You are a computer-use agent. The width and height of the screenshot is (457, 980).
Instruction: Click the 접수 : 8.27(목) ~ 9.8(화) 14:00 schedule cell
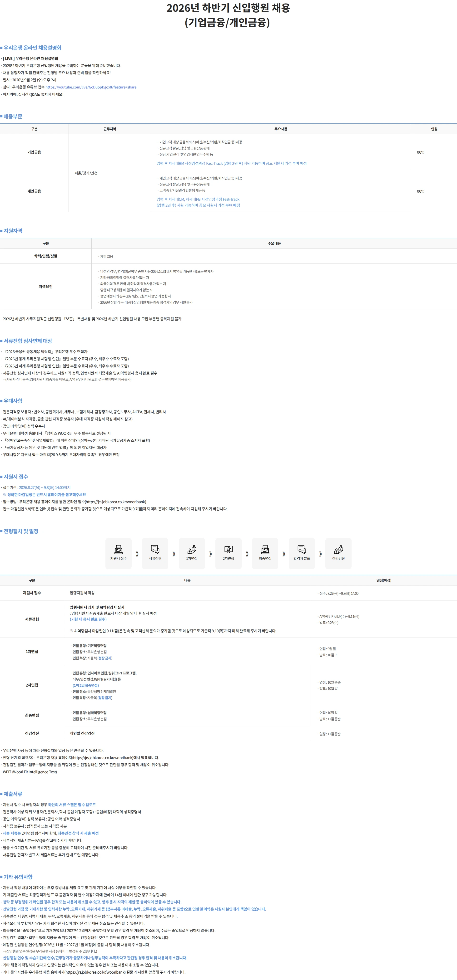tap(338, 594)
